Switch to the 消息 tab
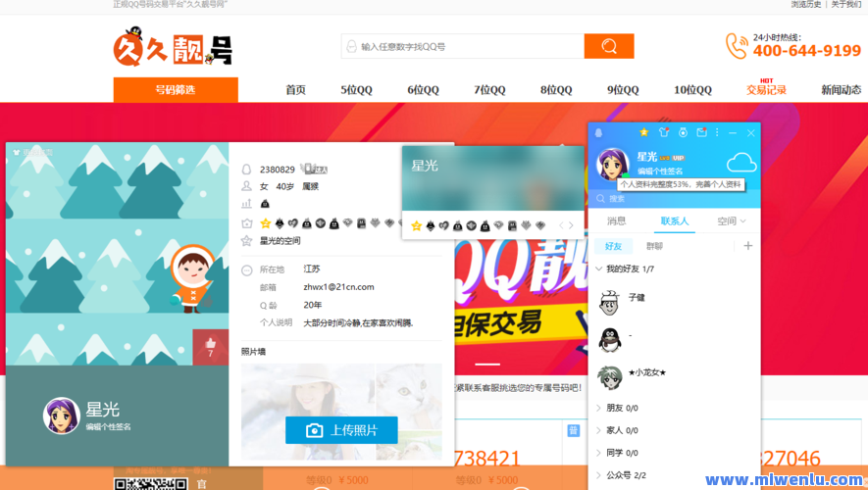Viewport: 868px width, 490px height. (x=616, y=221)
